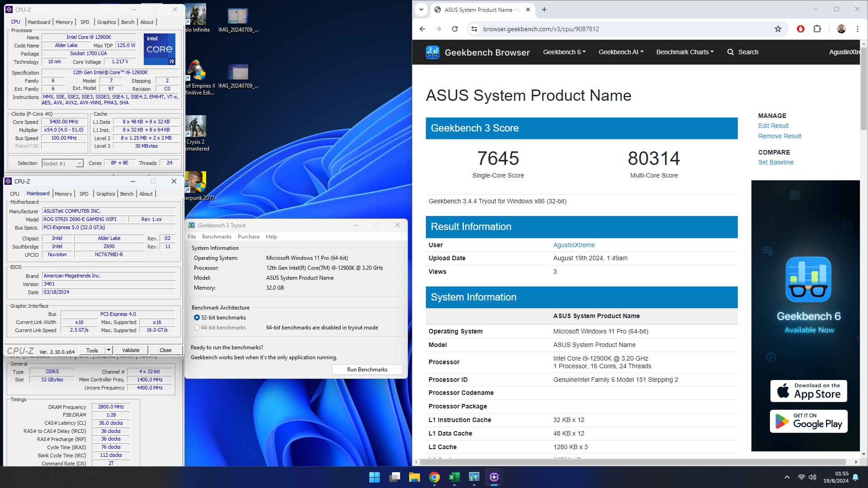The height and width of the screenshot is (488, 868).
Task: Click the Run Benchmarks button
Action: (367, 370)
